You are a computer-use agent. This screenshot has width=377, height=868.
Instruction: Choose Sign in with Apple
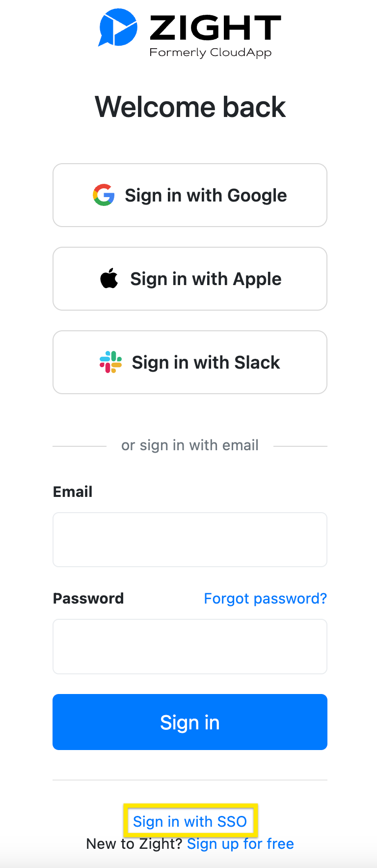point(190,279)
